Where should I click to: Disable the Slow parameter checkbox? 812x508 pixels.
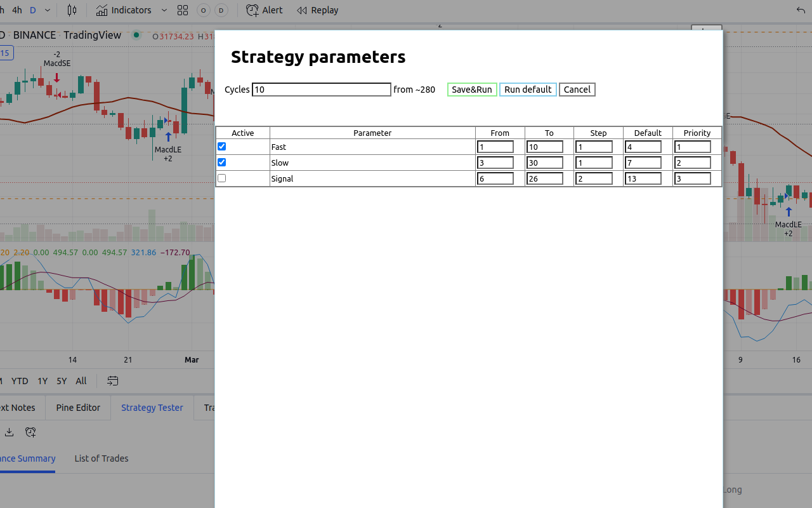pos(221,162)
